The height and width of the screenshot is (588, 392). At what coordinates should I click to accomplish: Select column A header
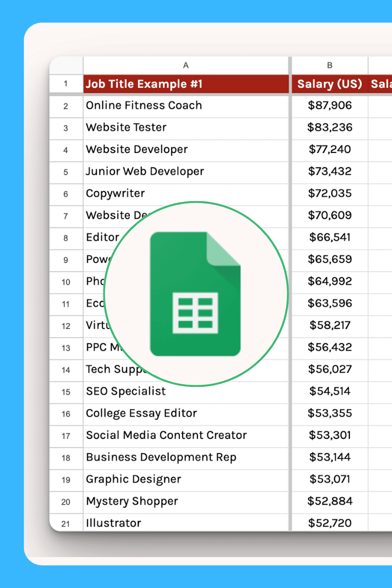point(186,65)
